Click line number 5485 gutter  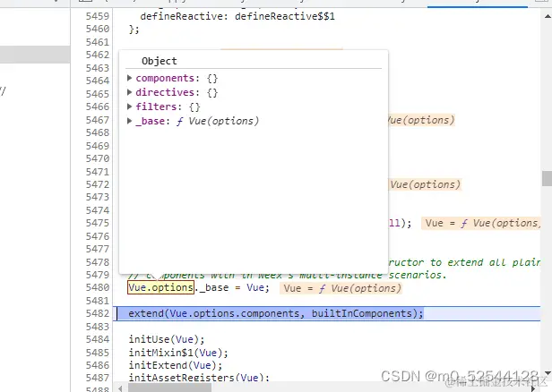[x=98, y=353]
